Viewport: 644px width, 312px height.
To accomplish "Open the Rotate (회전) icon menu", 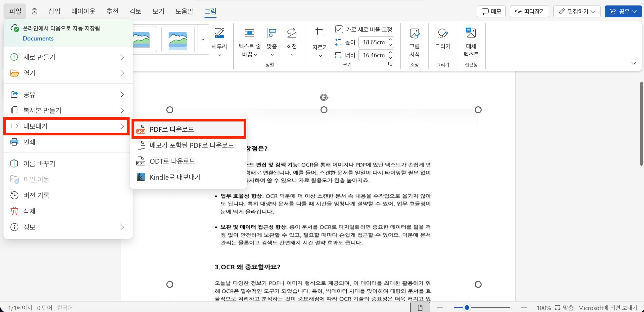I will click(x=291, y=34).
